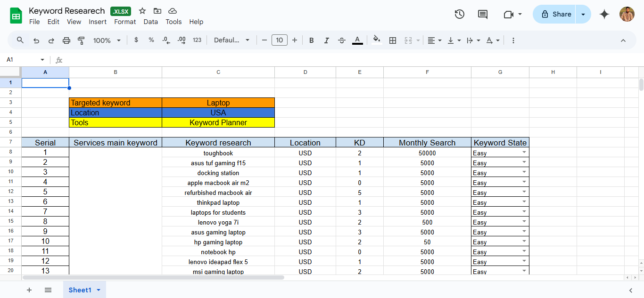This screenshot has width=644, height=298.
Task: Switch to Sheet1 tab
Action: [80, 290]
